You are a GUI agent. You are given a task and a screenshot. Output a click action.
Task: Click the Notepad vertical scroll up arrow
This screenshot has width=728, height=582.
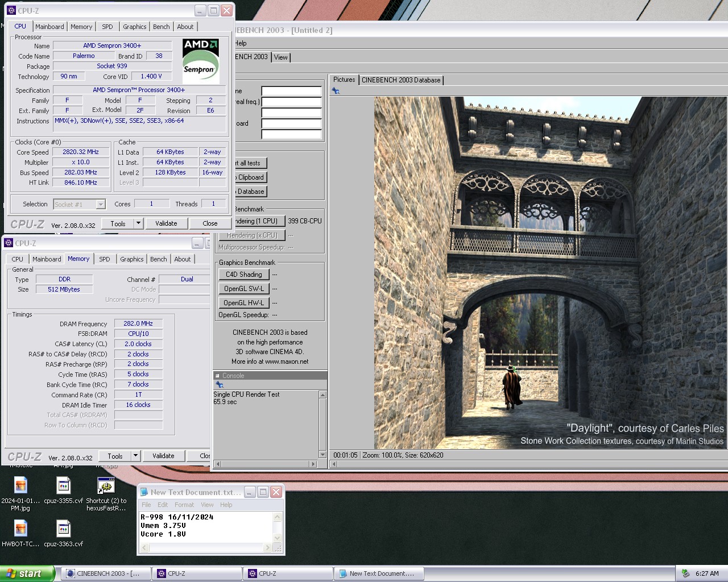point(278,517)
